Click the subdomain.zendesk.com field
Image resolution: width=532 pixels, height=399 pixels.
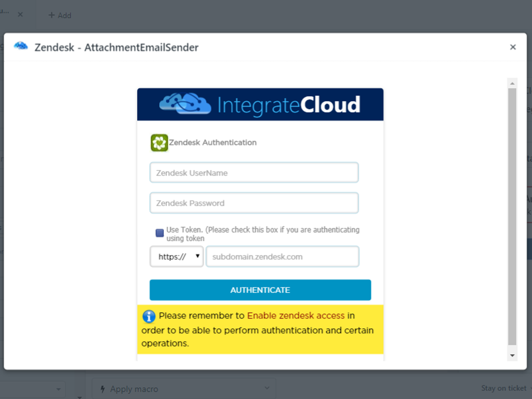(283, 256)
